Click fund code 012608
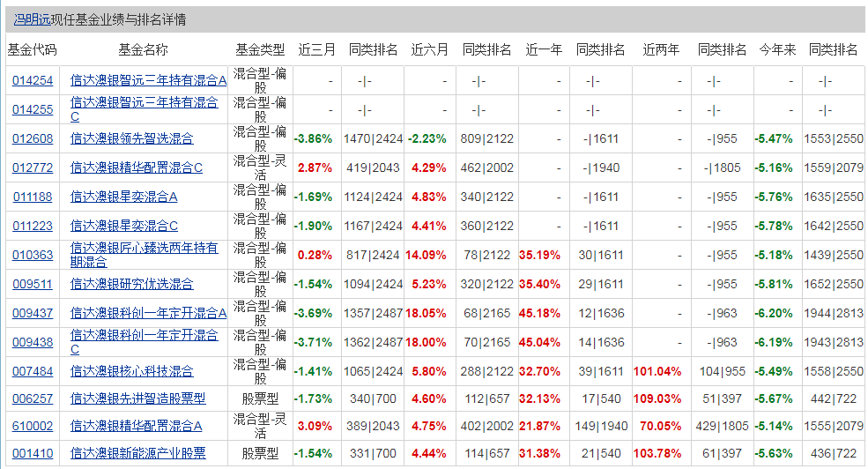Screen dimensions: 868x469 33,139
